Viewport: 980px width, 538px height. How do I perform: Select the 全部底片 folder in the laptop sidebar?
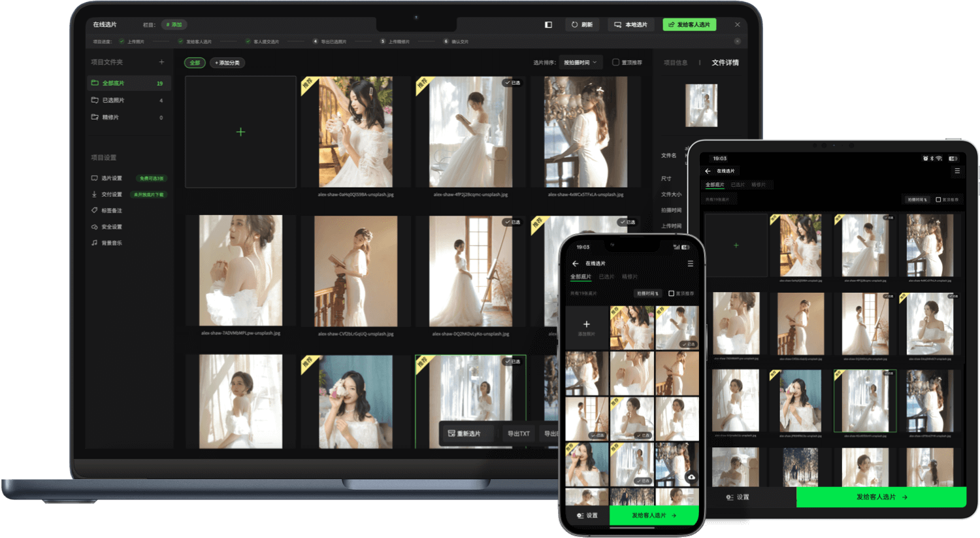point(129,83)
